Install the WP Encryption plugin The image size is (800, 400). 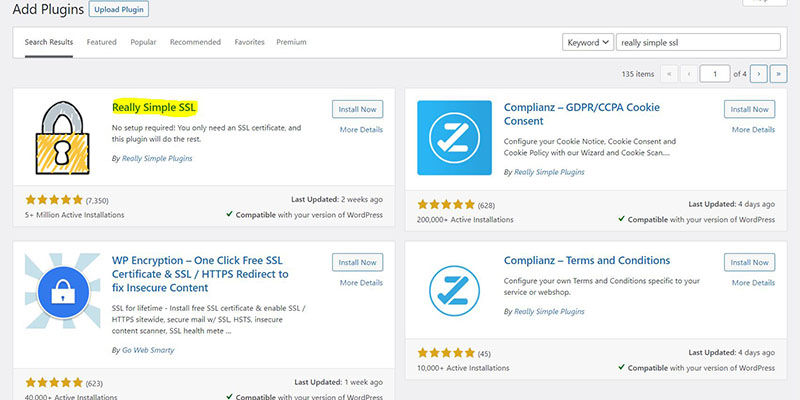click(x=358, y=262)
